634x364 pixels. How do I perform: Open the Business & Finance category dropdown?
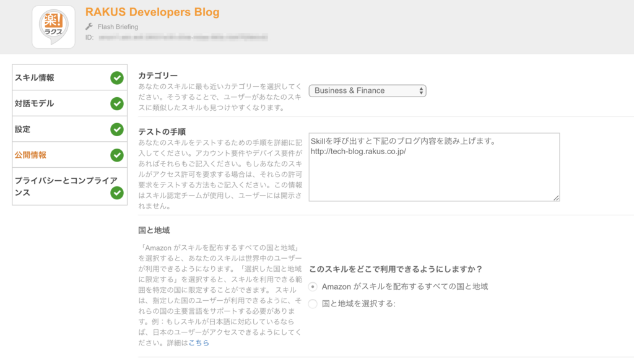pos(368,90)
